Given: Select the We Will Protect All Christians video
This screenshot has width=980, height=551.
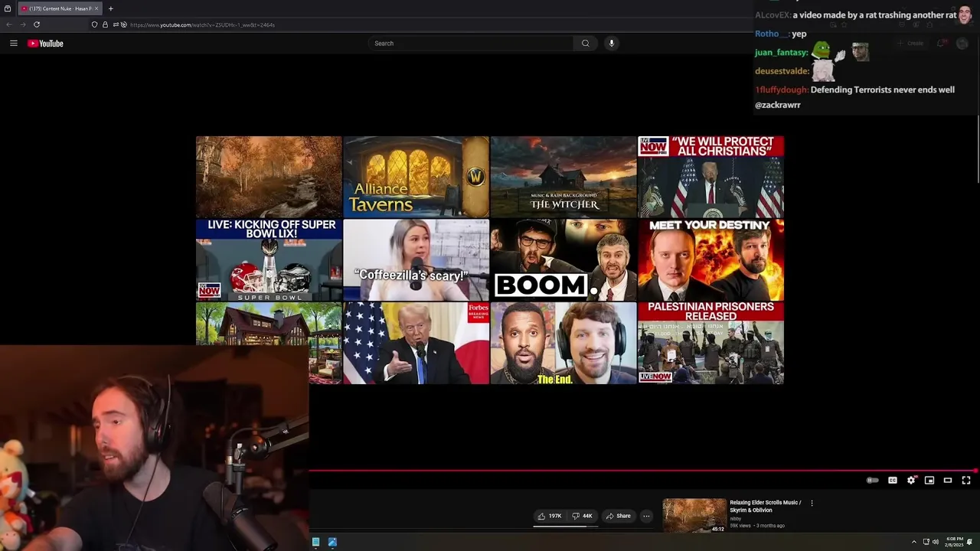Looking at the screenshot, I should click(x=710, y=177).
